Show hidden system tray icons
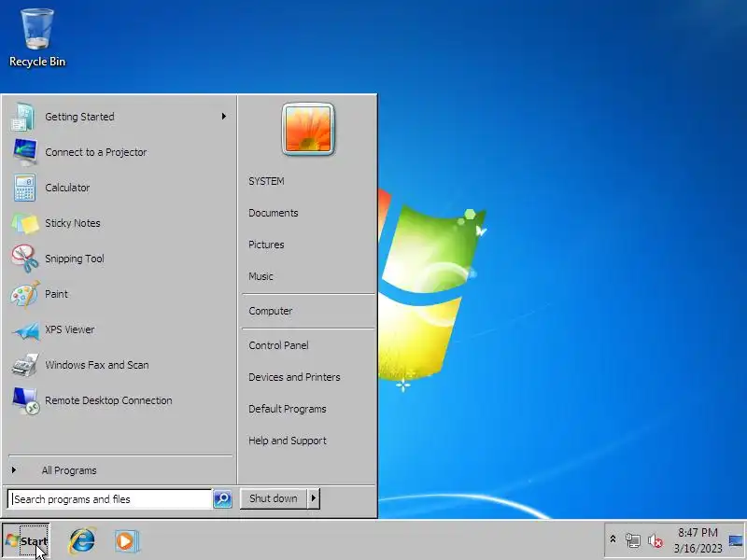The width and height of the screenshot is (747, 560). click(x=613, y=539)
